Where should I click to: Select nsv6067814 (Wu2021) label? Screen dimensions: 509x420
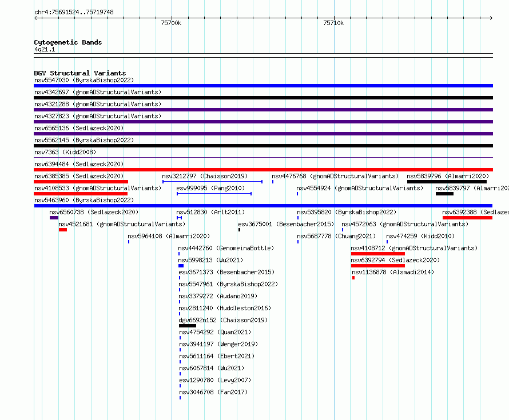coord(212,368)
